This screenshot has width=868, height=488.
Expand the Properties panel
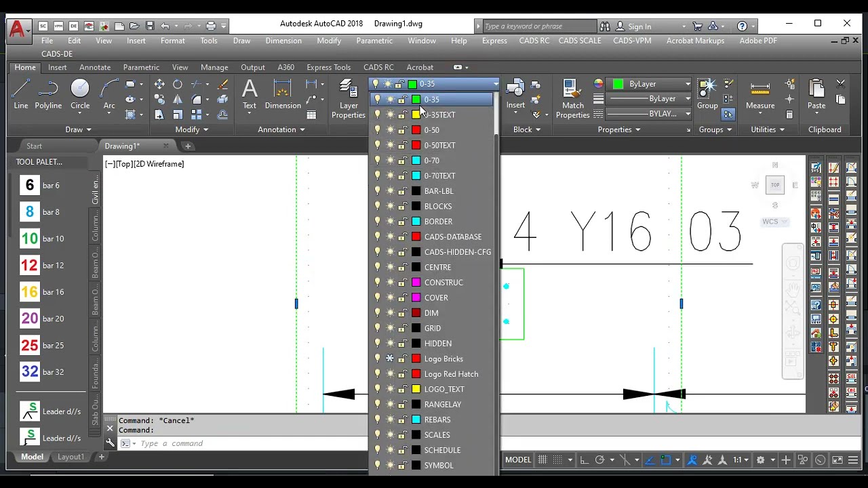point(619,129)
